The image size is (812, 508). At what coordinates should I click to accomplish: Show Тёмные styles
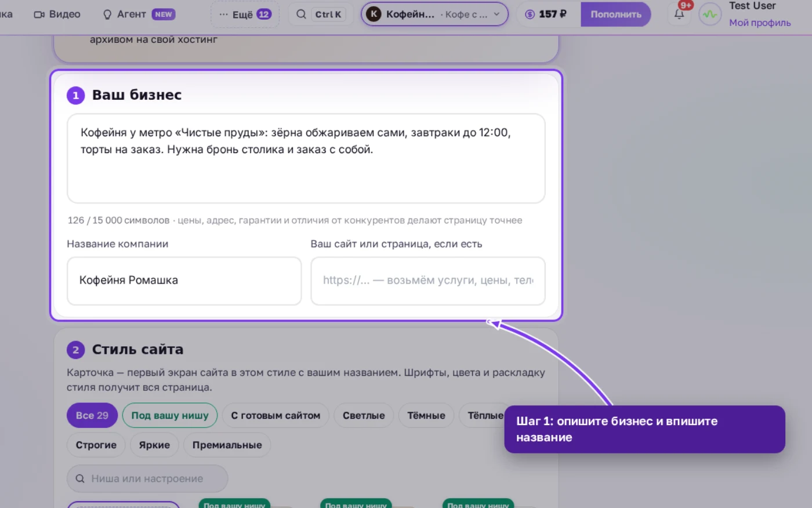coord(426,415)
